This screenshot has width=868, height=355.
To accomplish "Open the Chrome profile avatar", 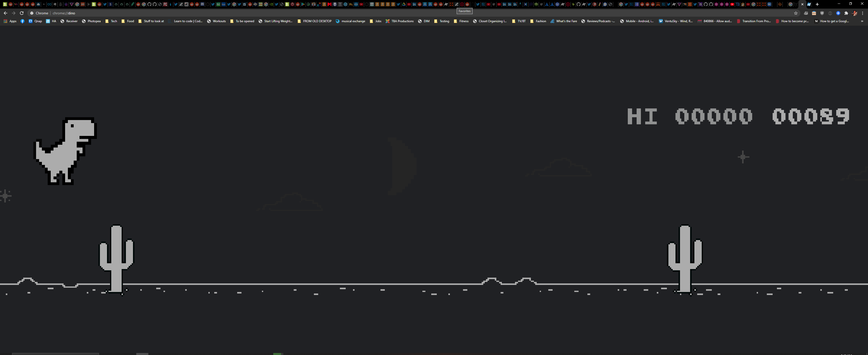I will tap(855, 13).
